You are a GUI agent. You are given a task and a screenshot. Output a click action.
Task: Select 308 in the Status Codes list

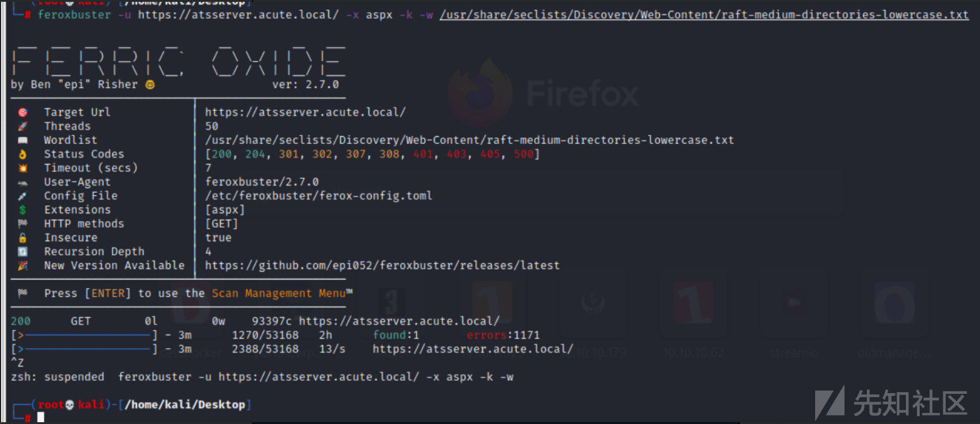(x=389, y=154)
